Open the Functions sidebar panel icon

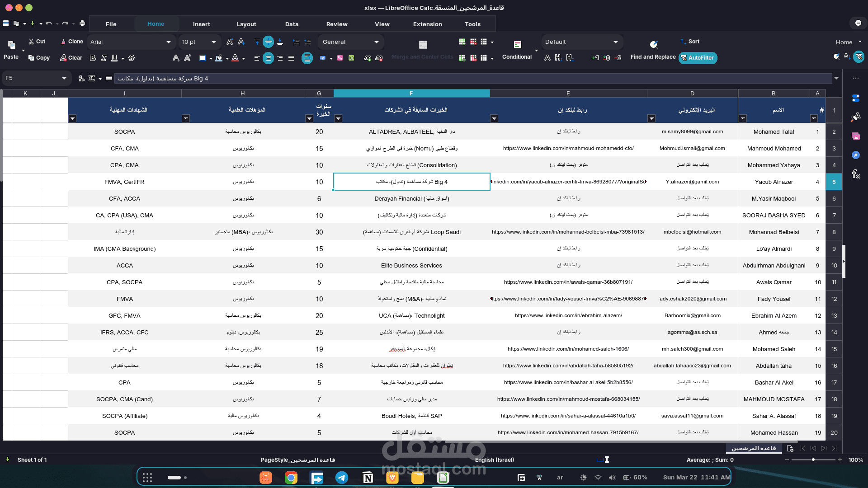click(x=856, y=174)
